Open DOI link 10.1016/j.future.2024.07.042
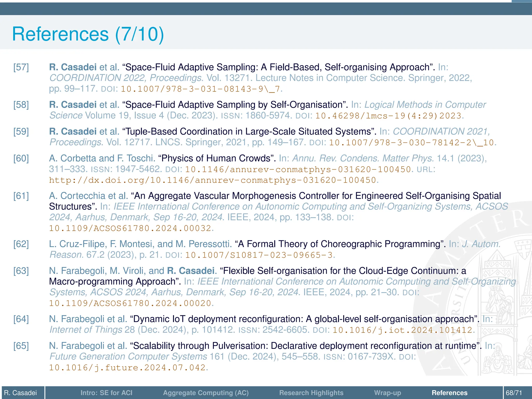 [127, 367]
